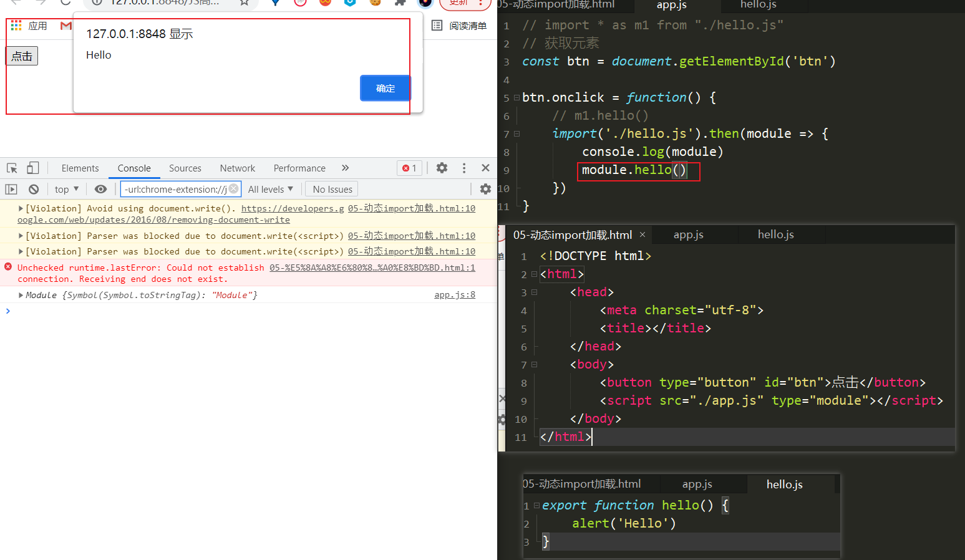Click the No Issues button
This screenshot has width=965, height=560.
pos(332,189)
